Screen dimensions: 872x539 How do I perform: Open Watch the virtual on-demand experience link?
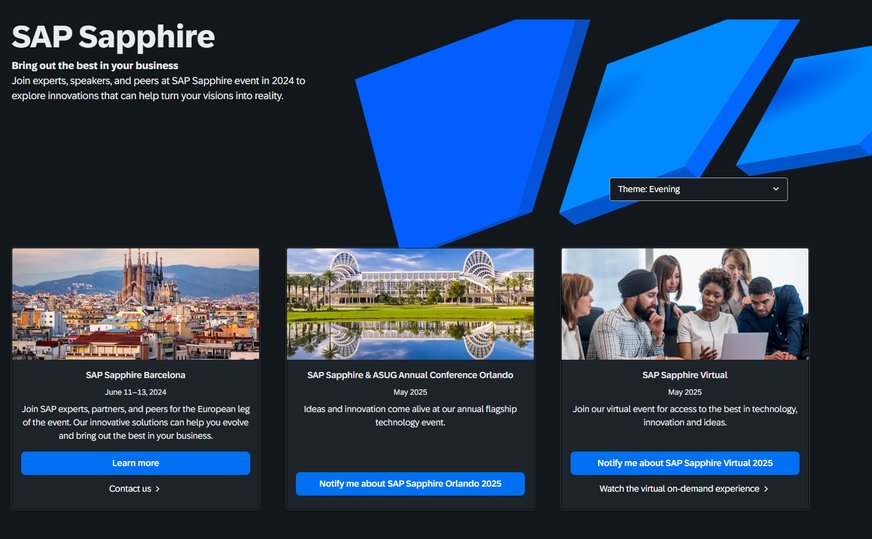[679, 488]
